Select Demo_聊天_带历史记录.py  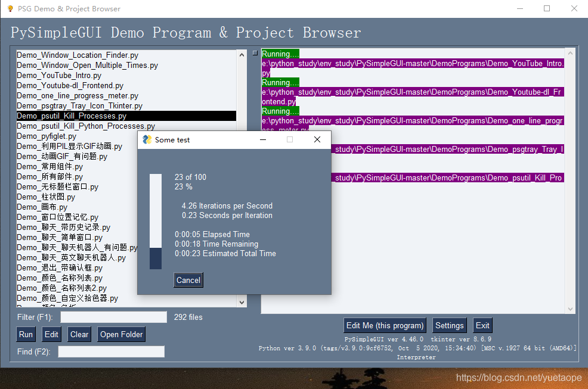coord(77,227)
